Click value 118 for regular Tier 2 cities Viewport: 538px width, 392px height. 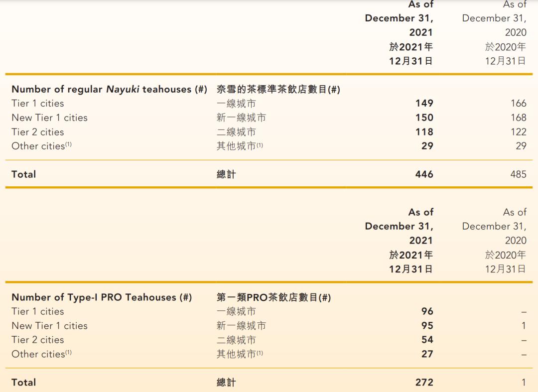(x=424, y=132)
